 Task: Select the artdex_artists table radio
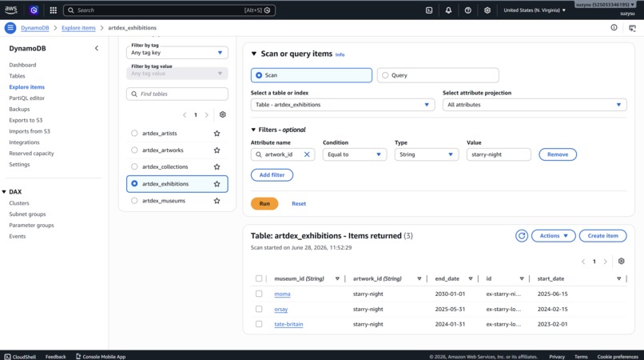pyautogui.click(x=134, y=133)
